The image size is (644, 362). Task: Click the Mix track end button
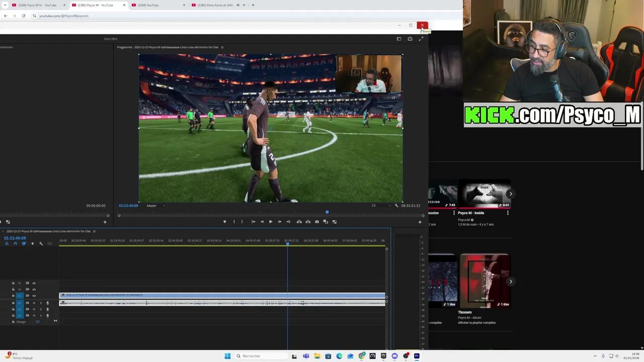(x=55, y=321)
